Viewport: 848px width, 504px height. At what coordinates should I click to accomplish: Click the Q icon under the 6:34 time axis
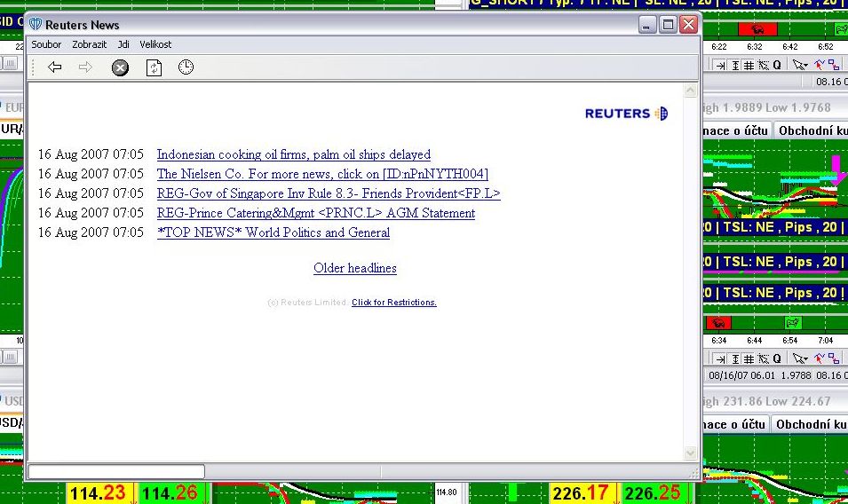click(x=777, y=358)
